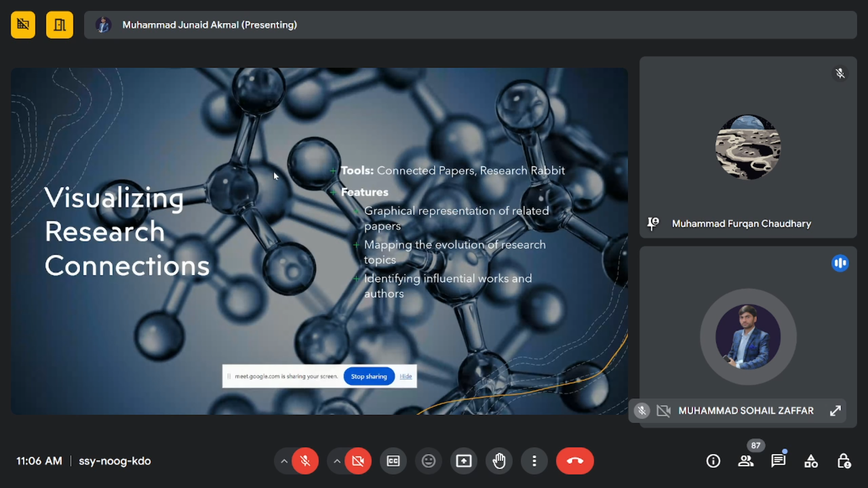Show the people list with 87 participants
The height and width of the screenshot is (488, 868).
point(746,461)
